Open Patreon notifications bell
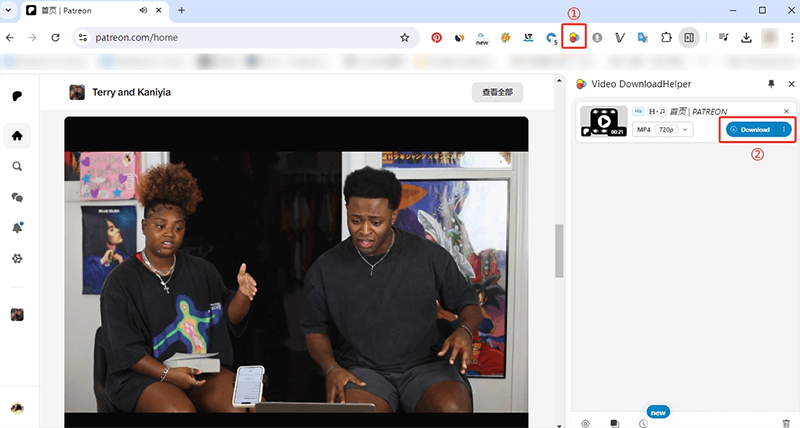800x428 pixels. click(17, 228)
